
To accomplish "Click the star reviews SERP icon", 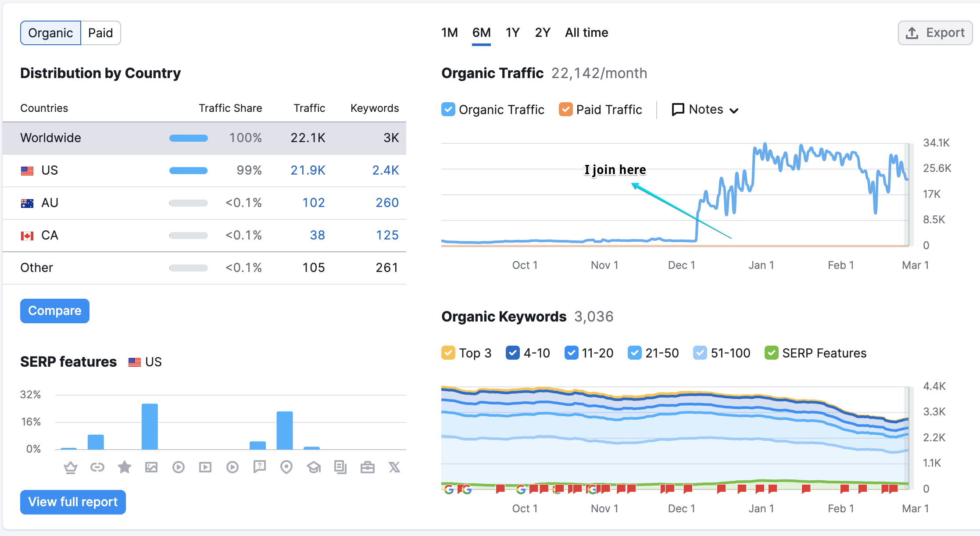I will coord(125,468).
